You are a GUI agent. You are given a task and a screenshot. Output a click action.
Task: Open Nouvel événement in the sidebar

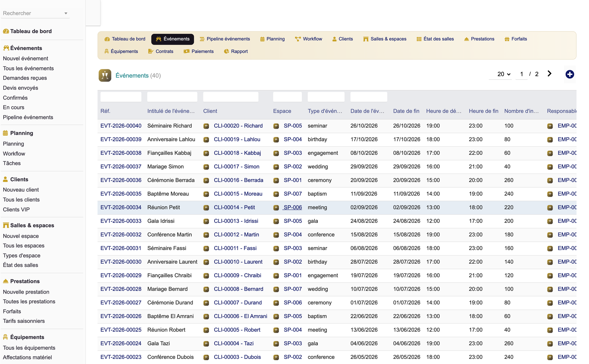point(25,58)
